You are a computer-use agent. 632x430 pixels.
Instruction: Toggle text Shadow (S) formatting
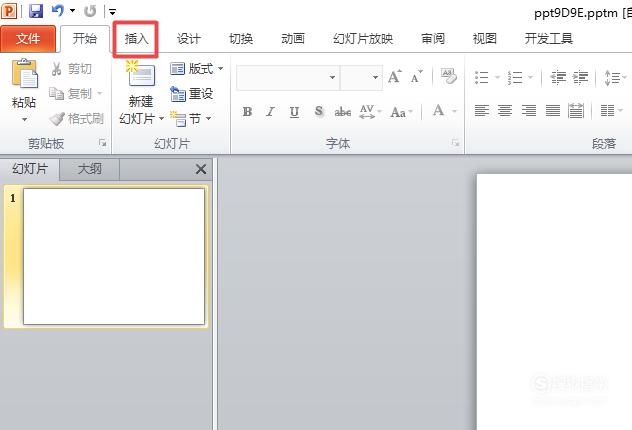coord(319,111)
